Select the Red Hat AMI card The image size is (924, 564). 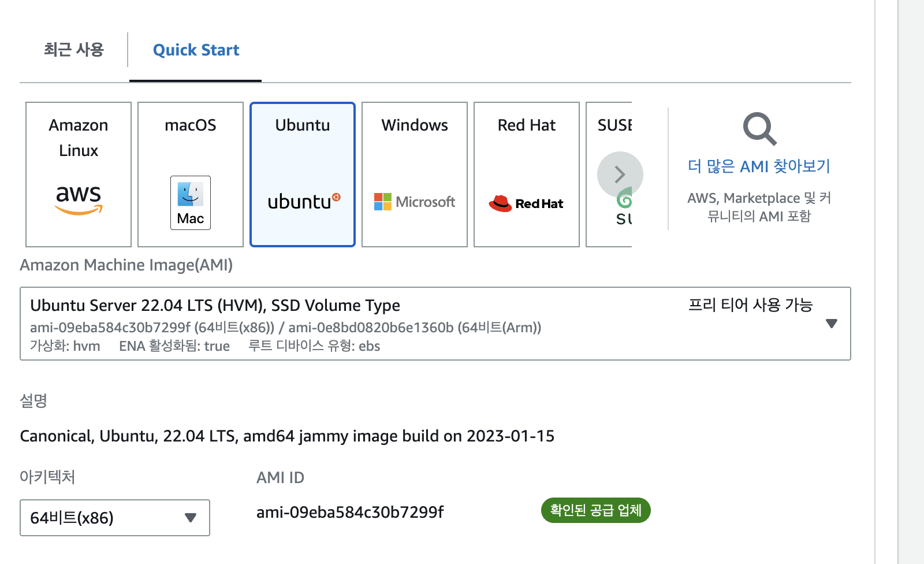click(527, 175)
